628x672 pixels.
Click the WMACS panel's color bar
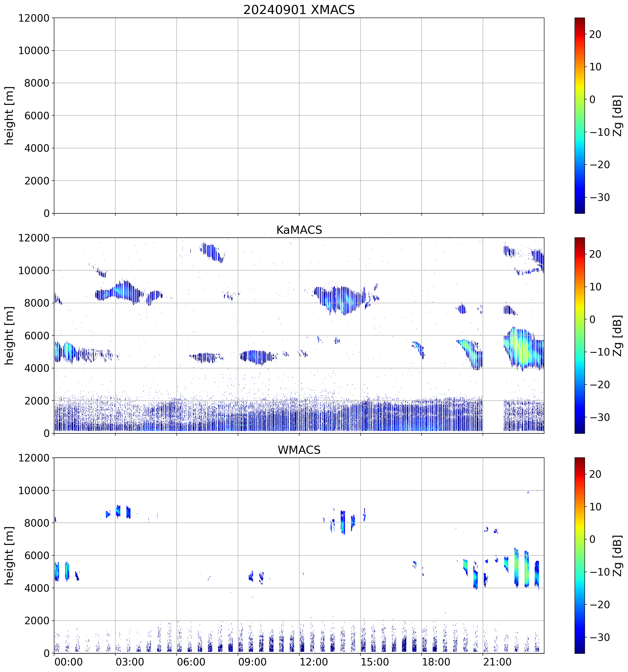pos(579,555)
